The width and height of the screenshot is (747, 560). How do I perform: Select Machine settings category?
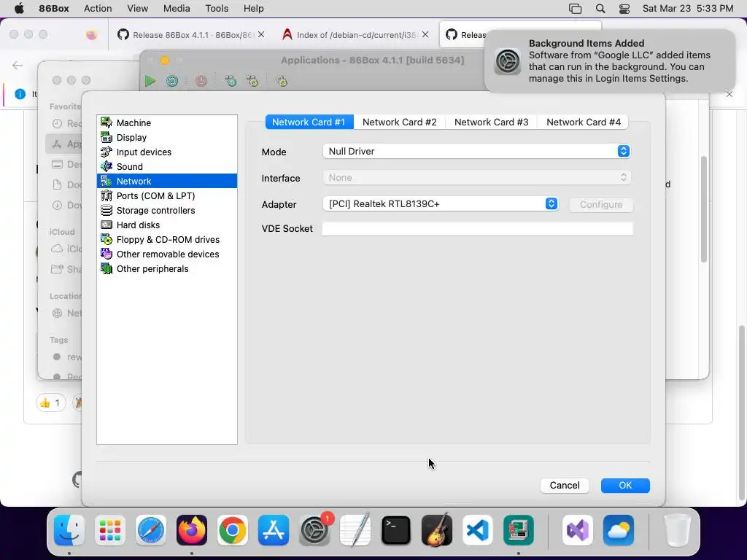(167, 122)
